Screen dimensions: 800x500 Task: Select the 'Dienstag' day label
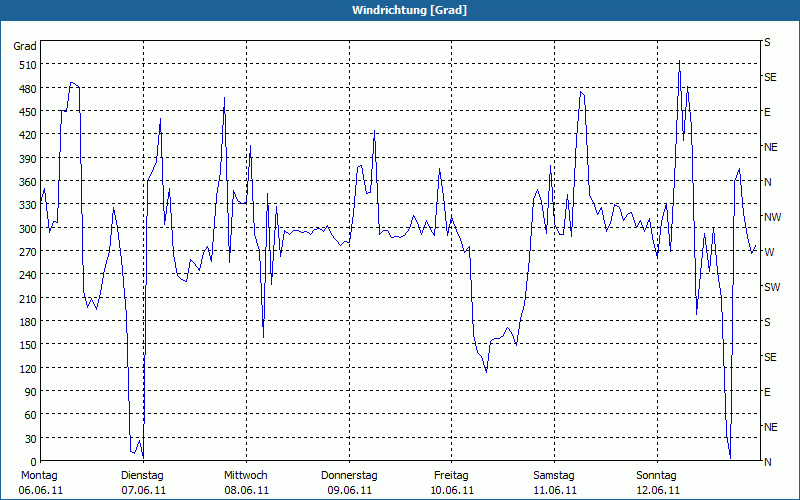pos(142,476)
